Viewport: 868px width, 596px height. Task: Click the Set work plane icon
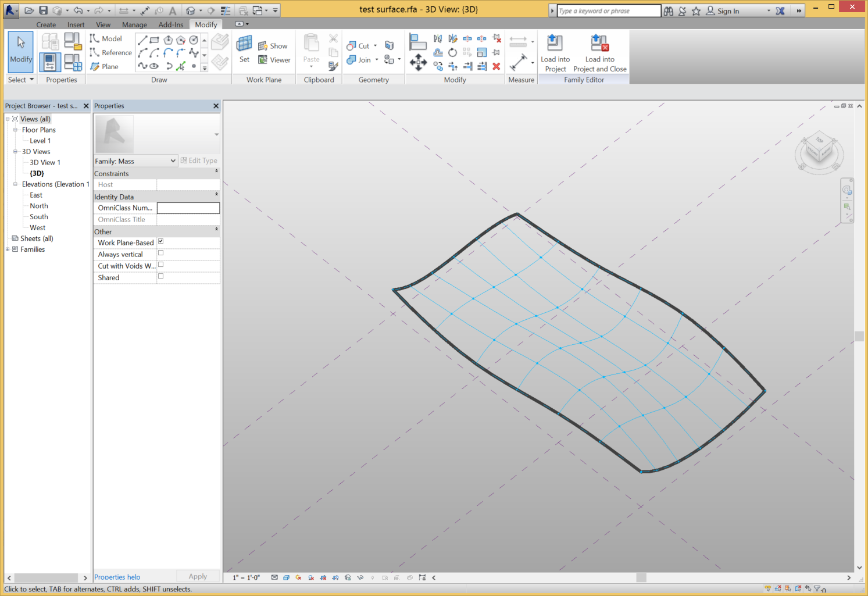pyautogui.click(x=244, y=50)
